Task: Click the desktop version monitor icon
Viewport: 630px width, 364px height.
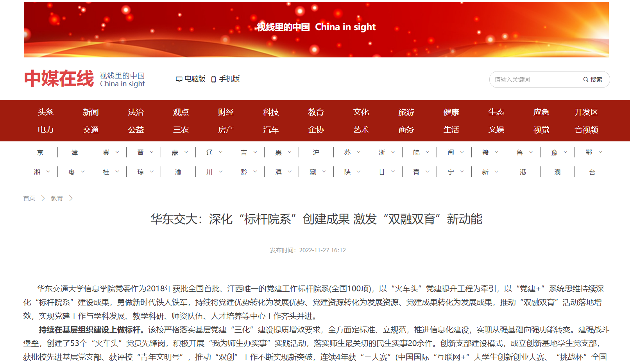Action: [x=179, y=79]
